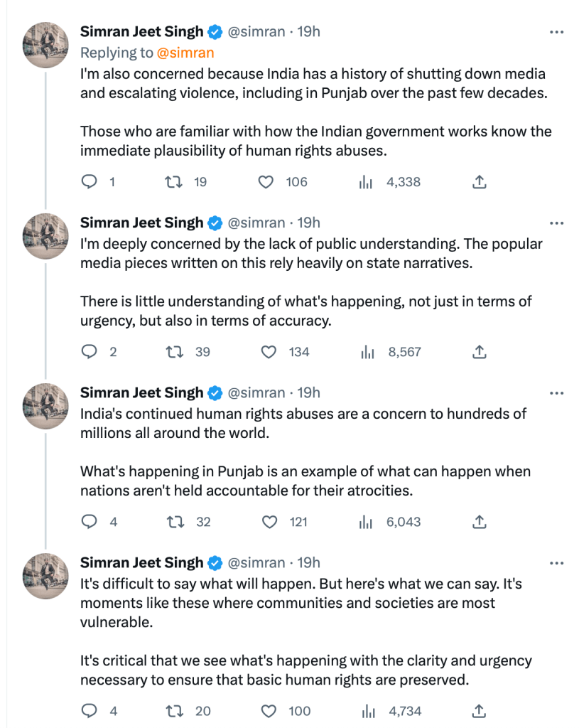Screen dimensions: 579x728
Task: Share the tweet with 4,338 views
Action: pos(480,182)
